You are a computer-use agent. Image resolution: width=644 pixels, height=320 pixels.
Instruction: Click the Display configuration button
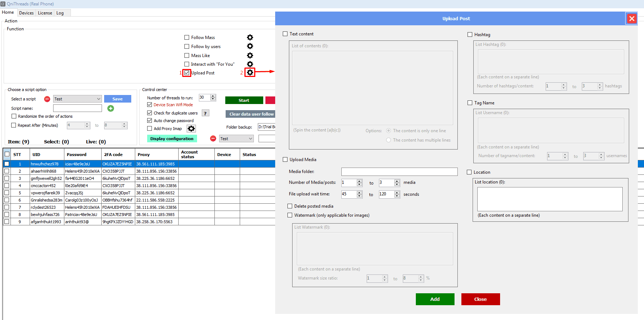[x=172, y=139]
